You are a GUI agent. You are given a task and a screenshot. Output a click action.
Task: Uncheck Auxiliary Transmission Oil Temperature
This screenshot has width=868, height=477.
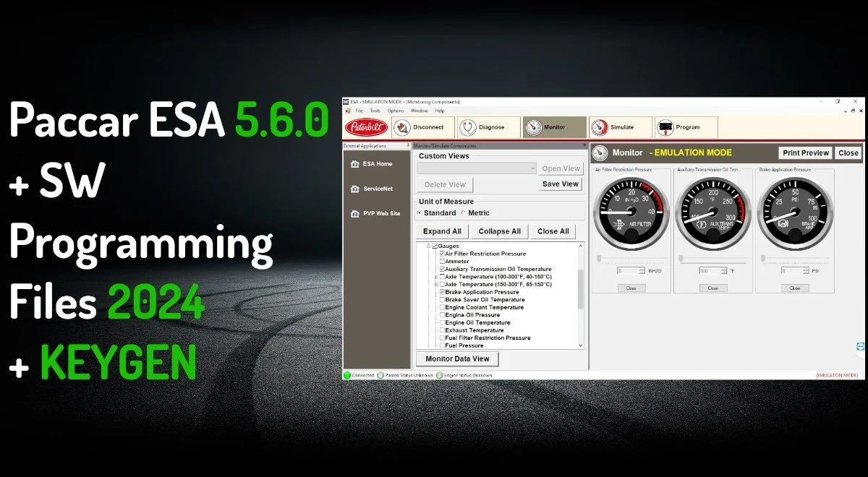click(x=442, y=269)
